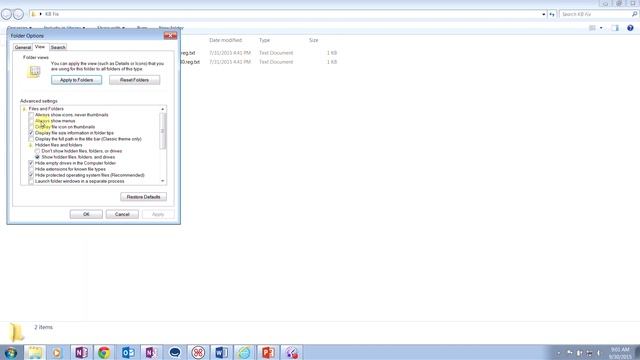
Task: Select Don't show hidden files, folders, or drives
Action: pyautogui.click(x=38, y=151)
